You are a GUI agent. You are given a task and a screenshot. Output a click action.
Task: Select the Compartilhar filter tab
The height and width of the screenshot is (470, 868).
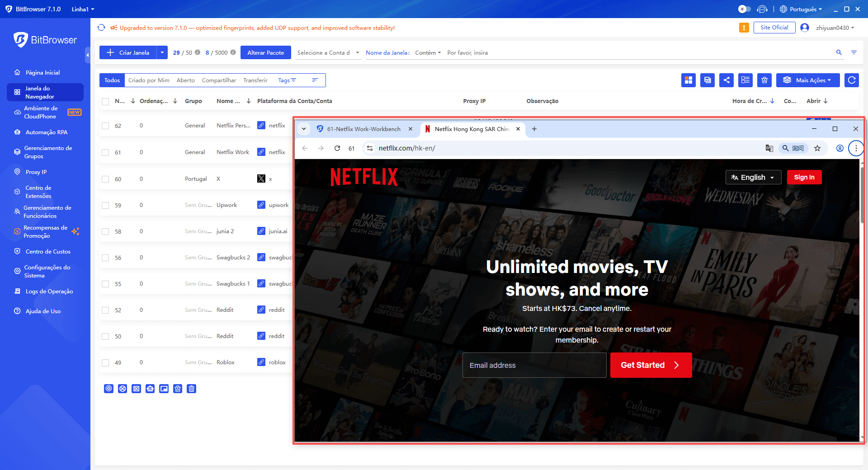(219, 80)
